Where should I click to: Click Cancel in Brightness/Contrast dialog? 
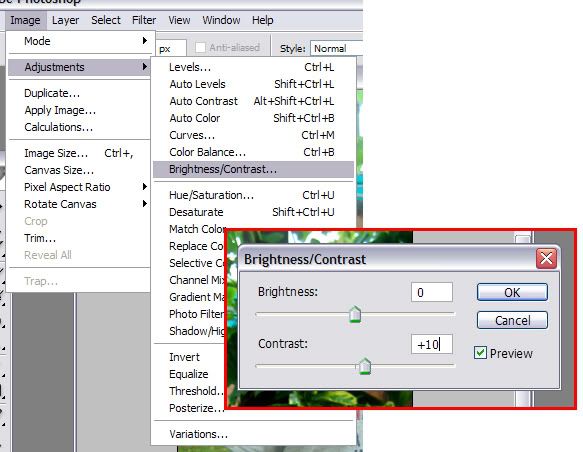[x=512, y=320]
